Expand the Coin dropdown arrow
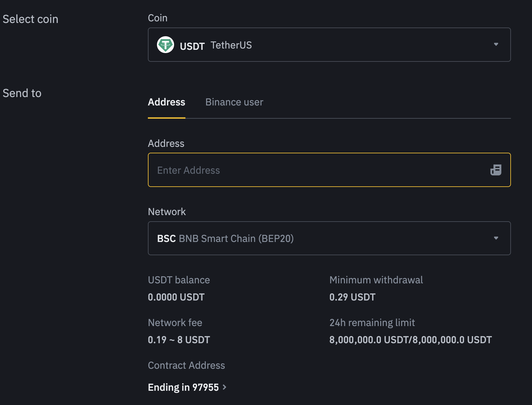The width and height of the screenshot is (532, 405). click(496, 44)
